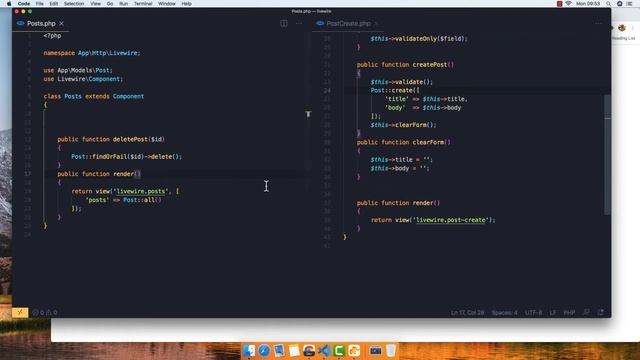Click the Wi-Fi icon in menu bar
Image resolution: width=640 pixels, height=360 pixels.
click(569, 4)
